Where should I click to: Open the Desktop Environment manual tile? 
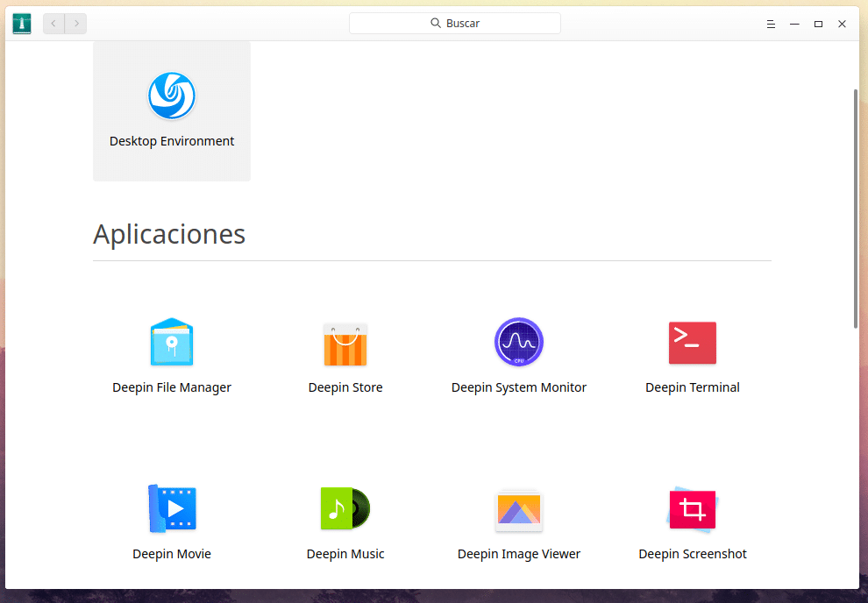[x=172, y=110]
